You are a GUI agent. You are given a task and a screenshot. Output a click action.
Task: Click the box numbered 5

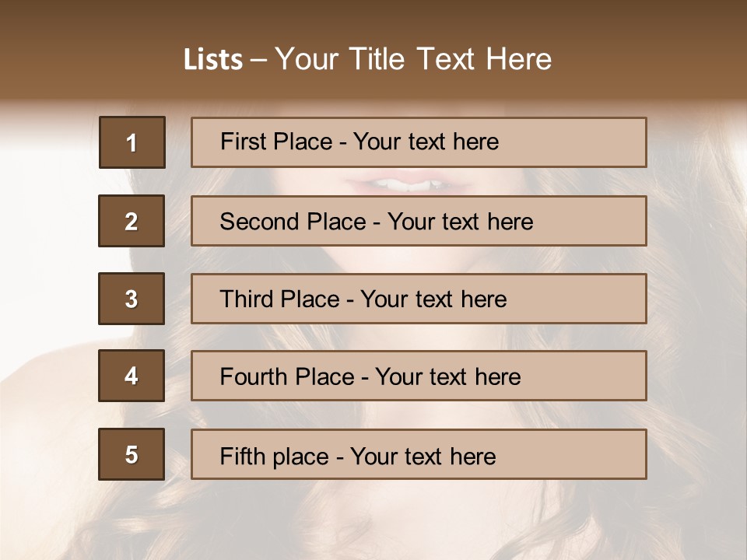click(132, 454)
